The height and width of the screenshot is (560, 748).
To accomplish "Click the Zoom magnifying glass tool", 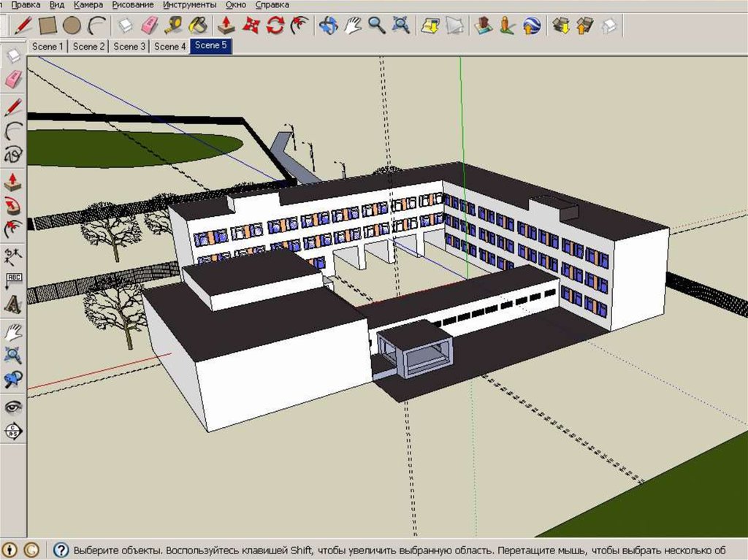I will pos(376,26).
